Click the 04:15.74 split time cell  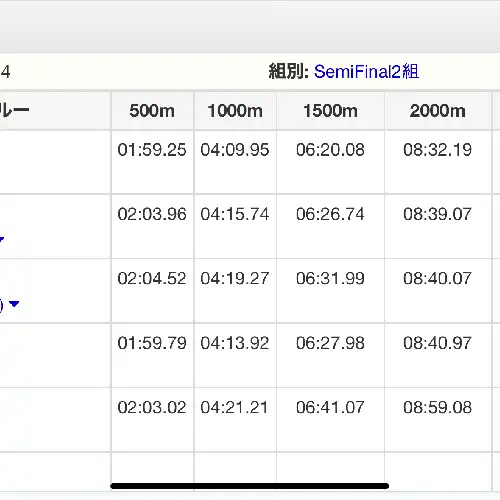(x=235, y=214)
